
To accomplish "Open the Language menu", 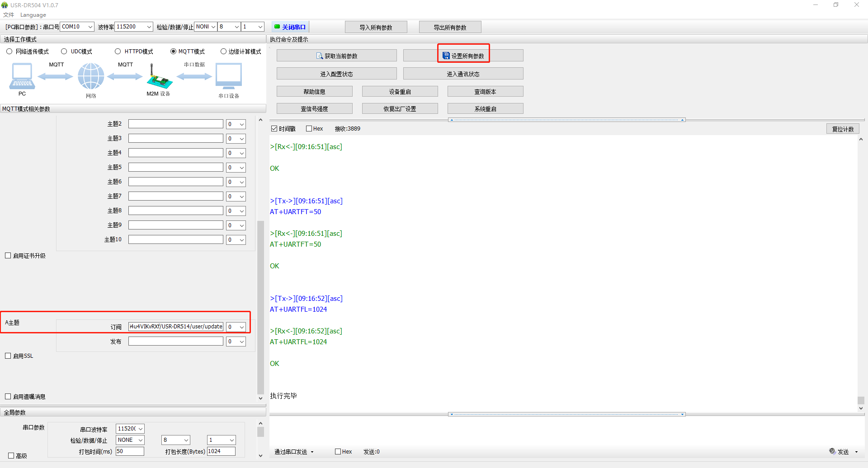I will point(33,15).
